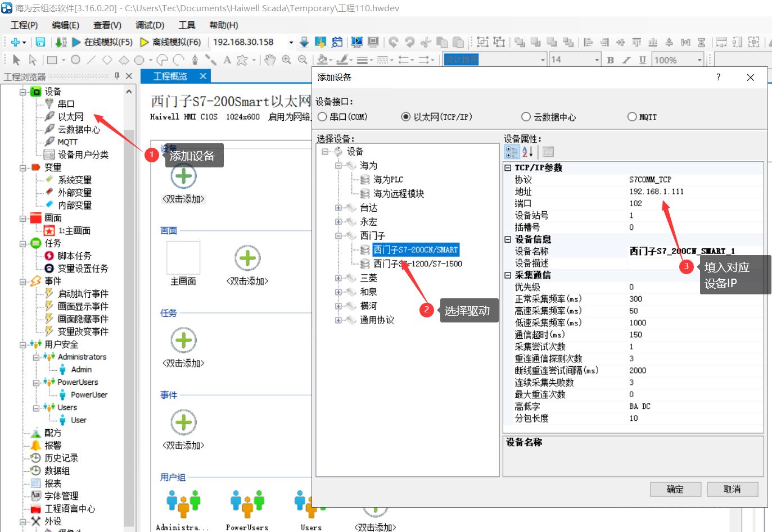The height and width of the screenshot is (532, 772).
Task: Select 以太网 in project browser
Action: [x=70, y=117]
